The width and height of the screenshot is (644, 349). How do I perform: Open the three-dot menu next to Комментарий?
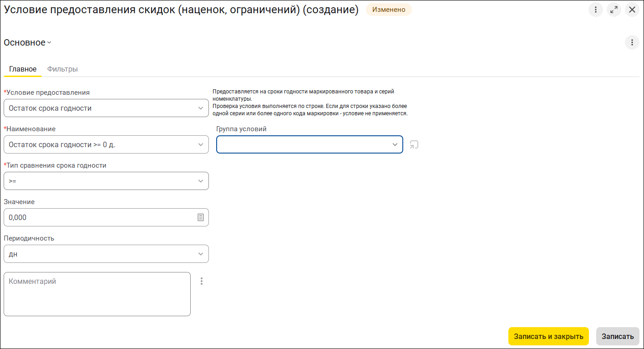click(x=202, y=281)
